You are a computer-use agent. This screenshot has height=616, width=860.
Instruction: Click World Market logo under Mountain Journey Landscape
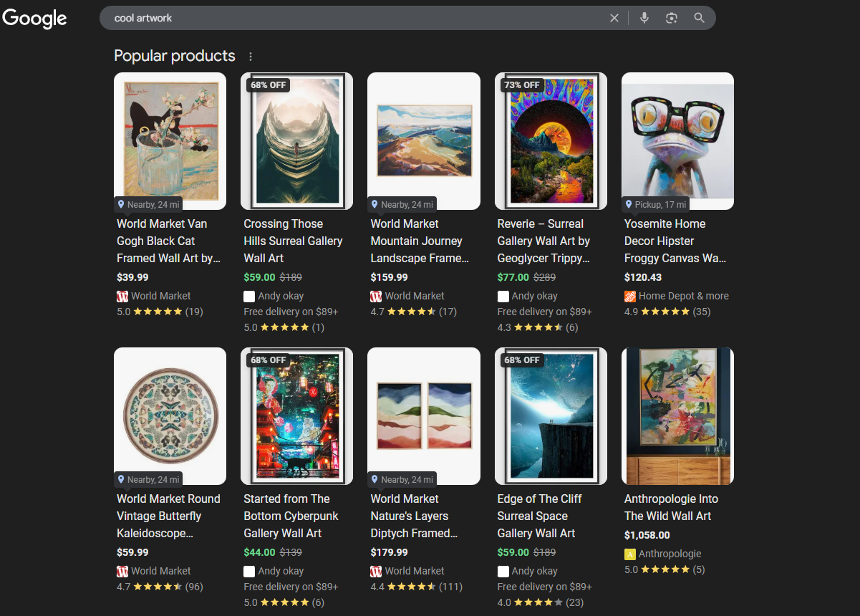(376, 296)
